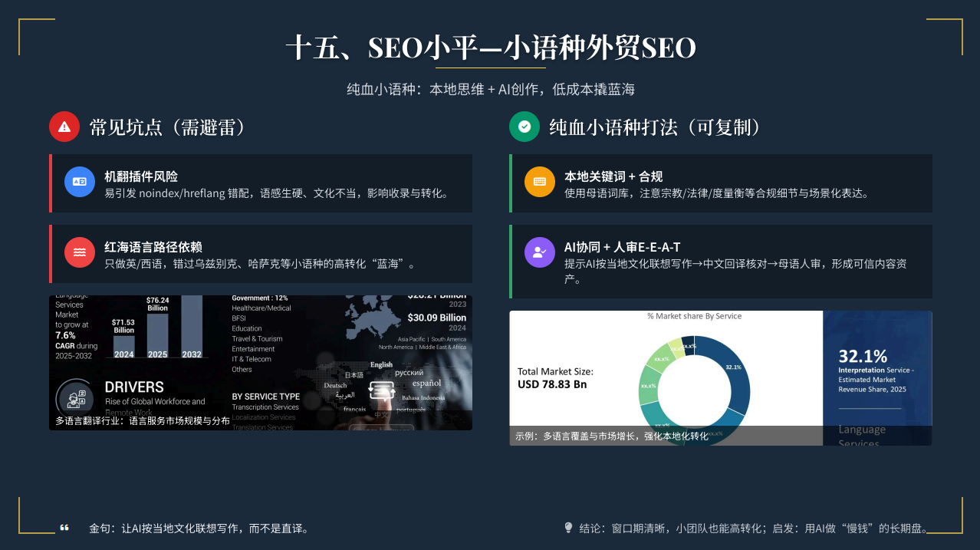The width and height of the screenshot is (980, 550).
Task: Click the red warning triangle icon
Action: (64, 127)
